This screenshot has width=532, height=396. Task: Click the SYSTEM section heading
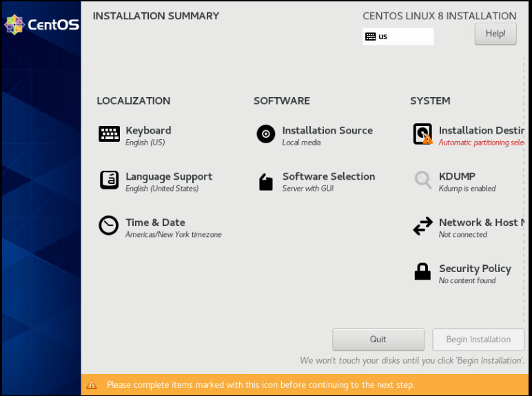(430, 101)
